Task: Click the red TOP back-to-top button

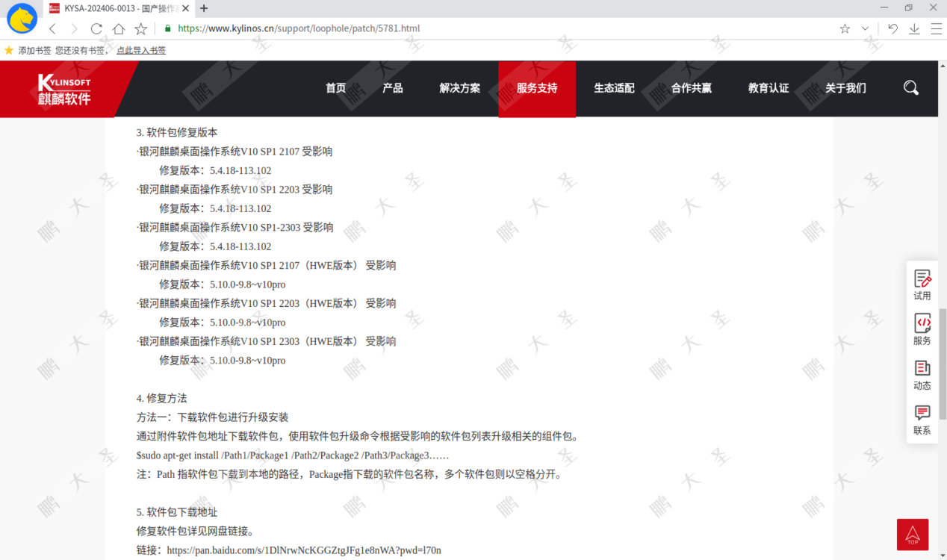Action: [x=913, y=535]
